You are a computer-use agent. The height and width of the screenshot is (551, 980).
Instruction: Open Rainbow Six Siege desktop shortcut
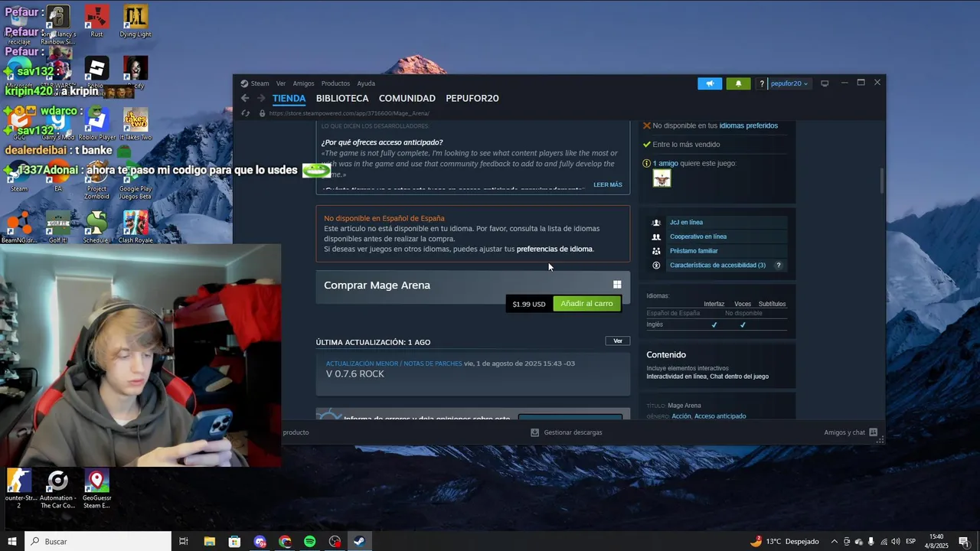pyautogui.click(x=57, y=23)
